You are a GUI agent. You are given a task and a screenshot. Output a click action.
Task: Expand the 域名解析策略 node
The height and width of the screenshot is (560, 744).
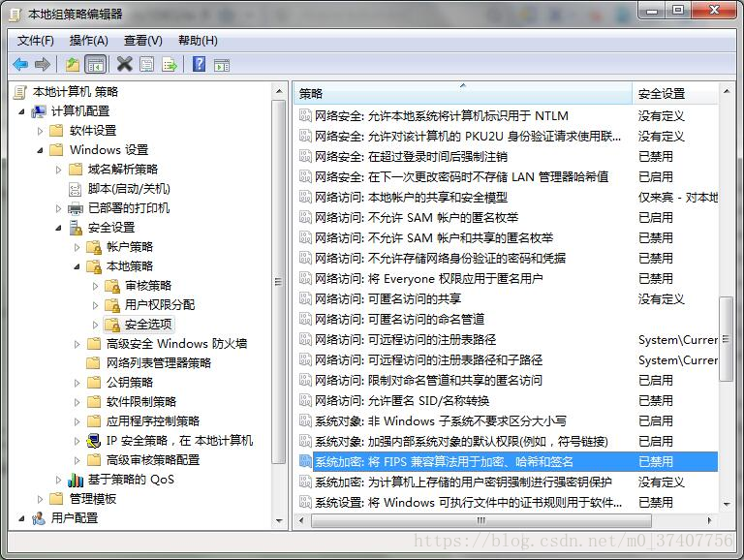[x=59, y=170]
